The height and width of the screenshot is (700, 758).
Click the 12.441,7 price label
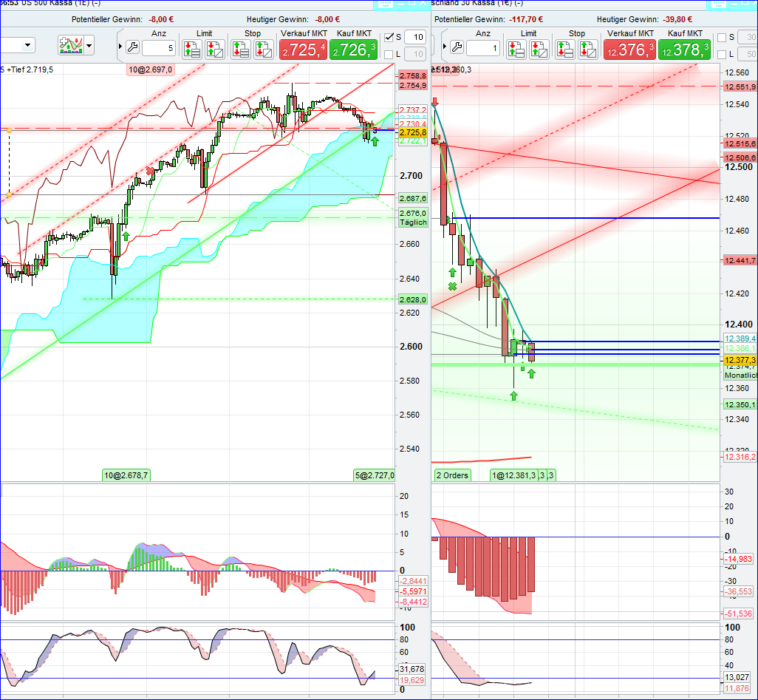[x=740, y=261]
